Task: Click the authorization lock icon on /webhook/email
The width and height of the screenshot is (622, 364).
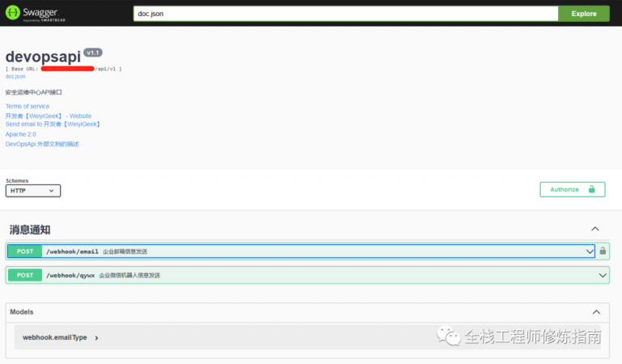Action: click(603, 252)
